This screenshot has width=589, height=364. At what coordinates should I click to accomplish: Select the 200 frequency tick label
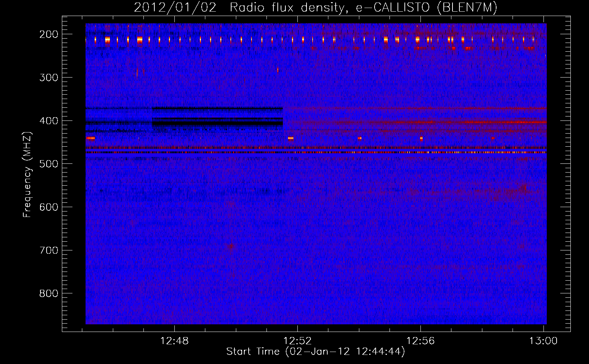49,34
